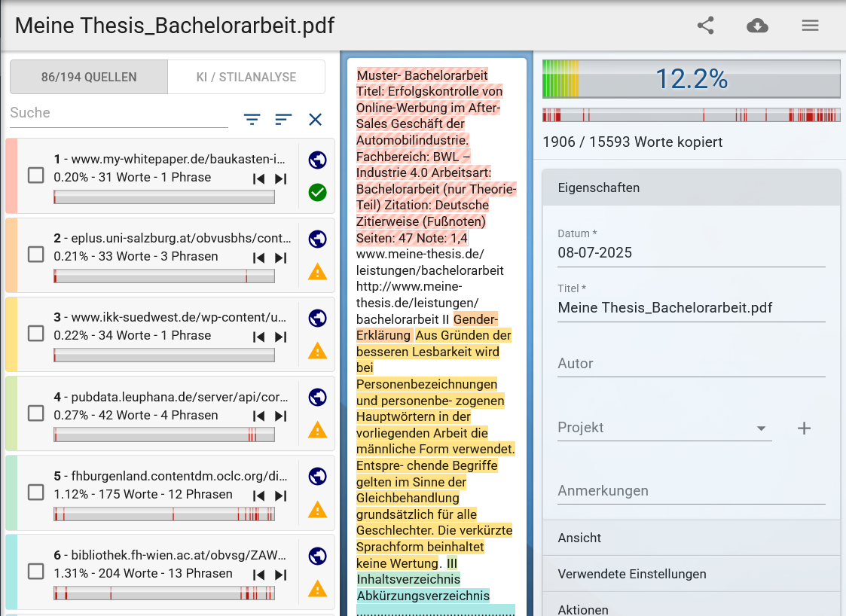
Task: Click the orange warning icon on source 3
Action: point(317,351)
